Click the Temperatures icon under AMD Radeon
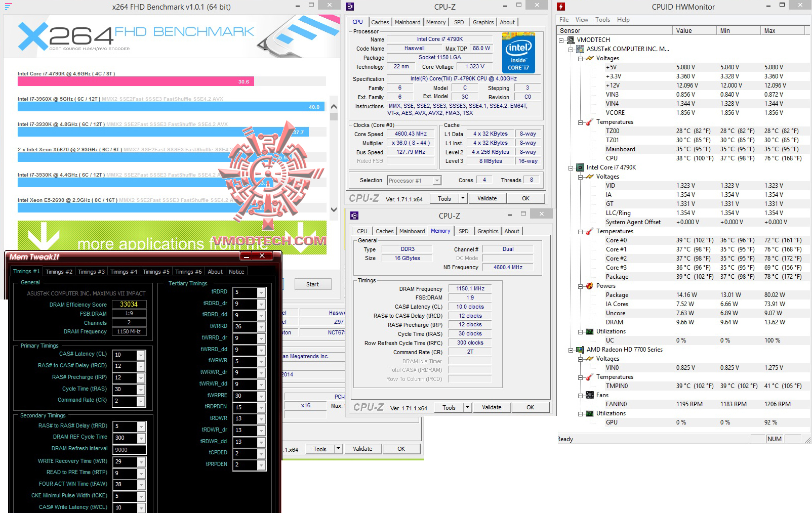Screen dimensions: 812x513 pos(589,377)
